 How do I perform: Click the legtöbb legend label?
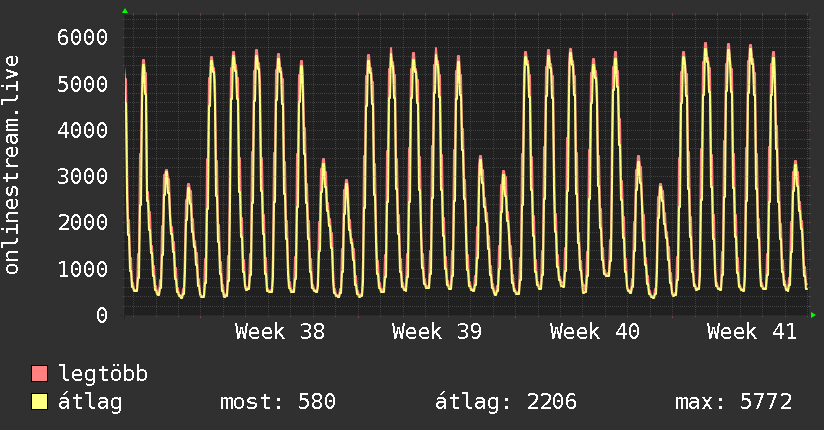click(103, 374)
